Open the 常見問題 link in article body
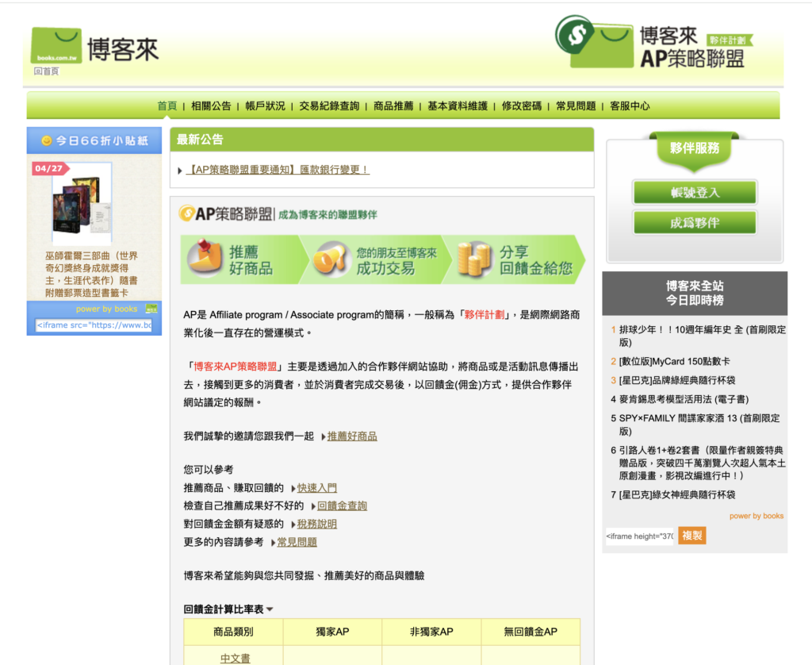The height and width of the screenshot is (665, 812). click(x=297, y=542)
